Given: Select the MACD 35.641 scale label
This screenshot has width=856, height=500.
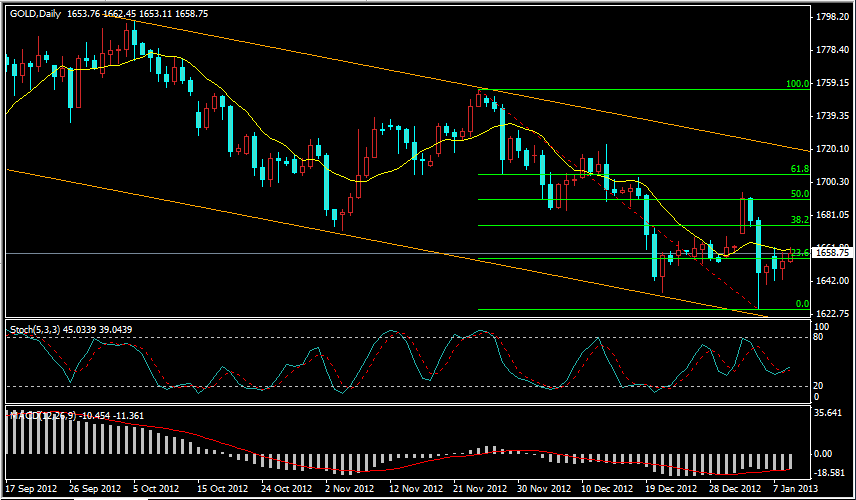Looking at the screenshot, I should (829, 413).
